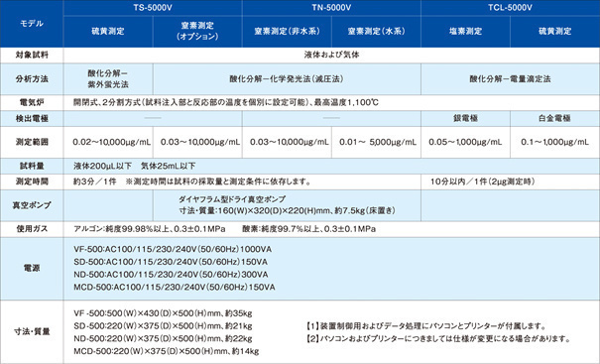Select the TN-5000V column header
Viewport: 600px width, 364px height.
click(x=331, y=8)
